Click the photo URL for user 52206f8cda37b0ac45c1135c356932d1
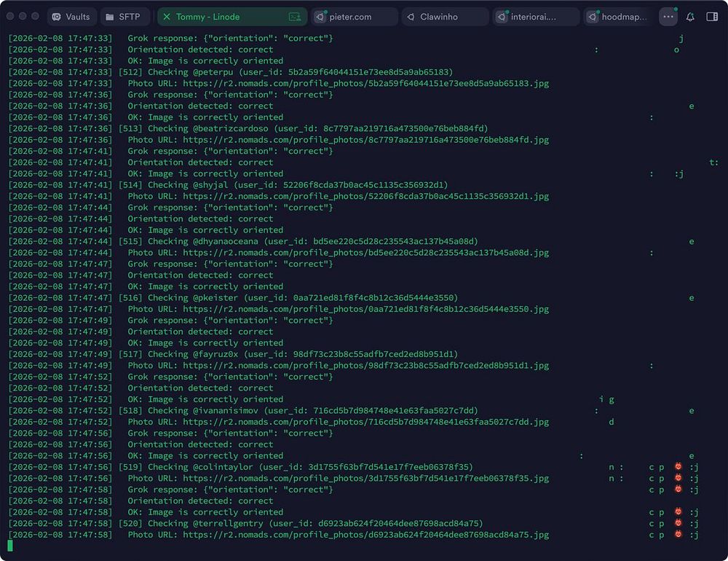This screenshot has height=561, width=728. (x=366, y=196)
